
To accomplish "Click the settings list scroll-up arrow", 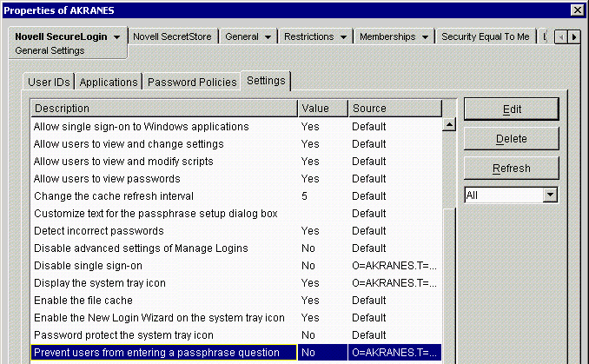I will [449, 124].
